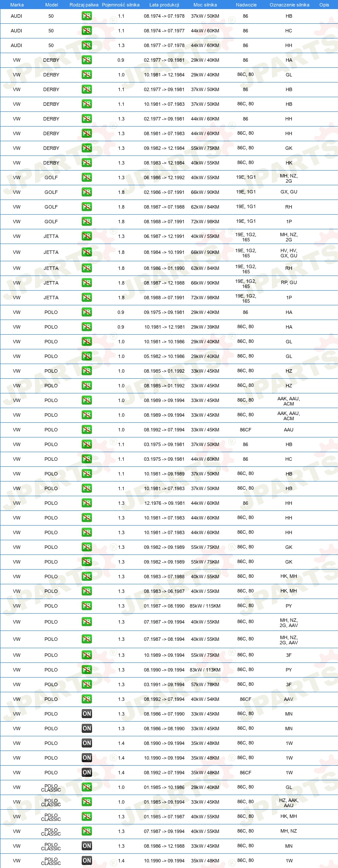Click production years '08.1974 -> 07.1977'

coord(164,31)
